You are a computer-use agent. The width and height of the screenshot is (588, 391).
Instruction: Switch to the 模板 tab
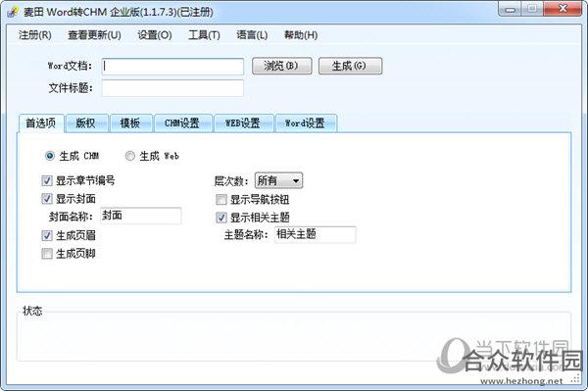click(131, 123)
